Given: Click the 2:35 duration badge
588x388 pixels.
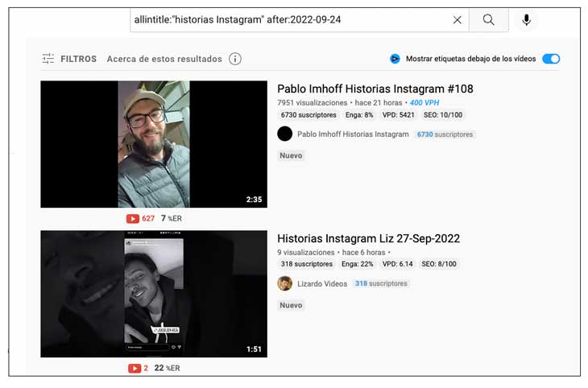Looking at the screenshot, I should (x=254, y=200).
